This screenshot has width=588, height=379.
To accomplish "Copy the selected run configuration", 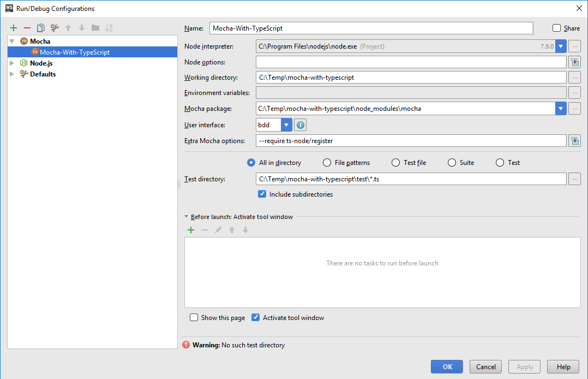I will 40,28.
